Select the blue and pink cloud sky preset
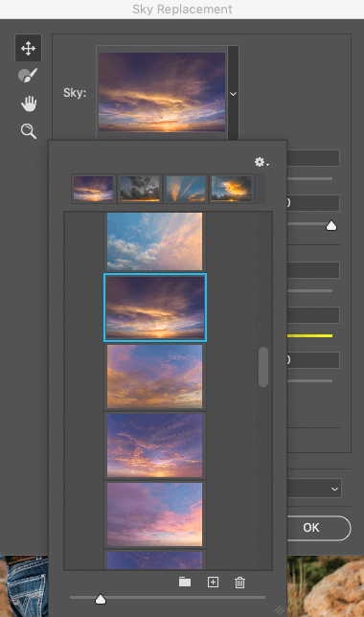This screenshot has width=364, height=617. pos(154,241)
